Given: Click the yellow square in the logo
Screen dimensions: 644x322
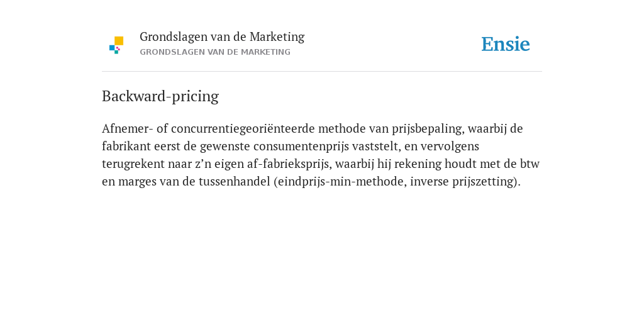Looking at the screenshot, I should 119,41.
